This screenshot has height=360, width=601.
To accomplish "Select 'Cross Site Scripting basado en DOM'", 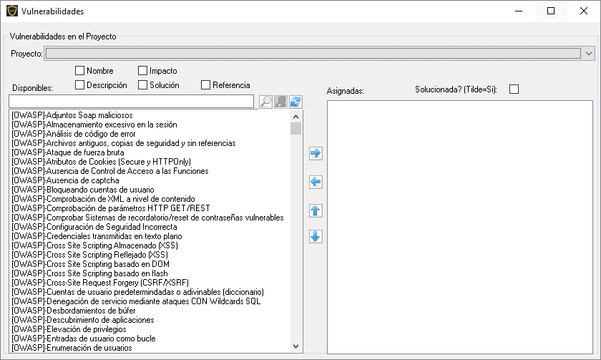I will coord(90,264).
